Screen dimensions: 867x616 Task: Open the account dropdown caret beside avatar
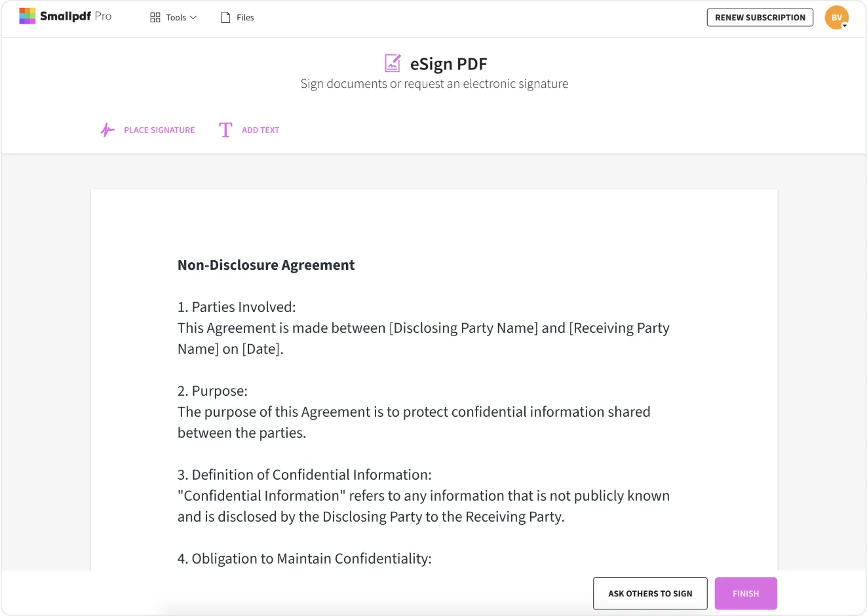[845, 26]
